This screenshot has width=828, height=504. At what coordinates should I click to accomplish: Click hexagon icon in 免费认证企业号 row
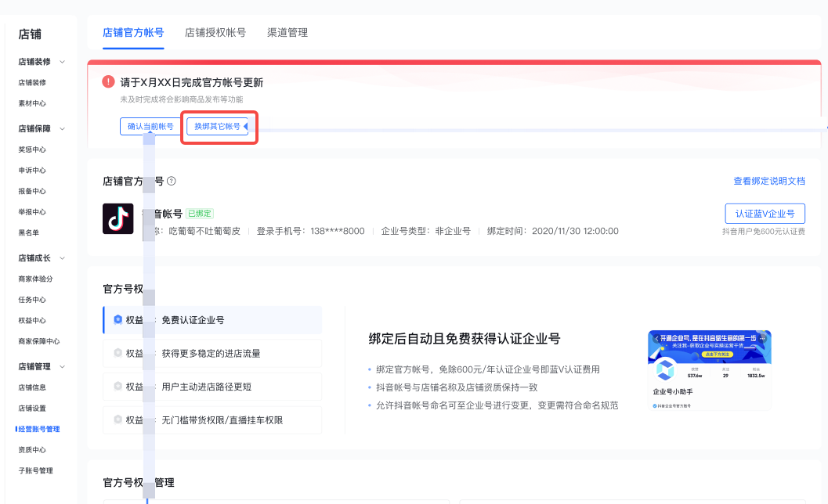[117, 320]
